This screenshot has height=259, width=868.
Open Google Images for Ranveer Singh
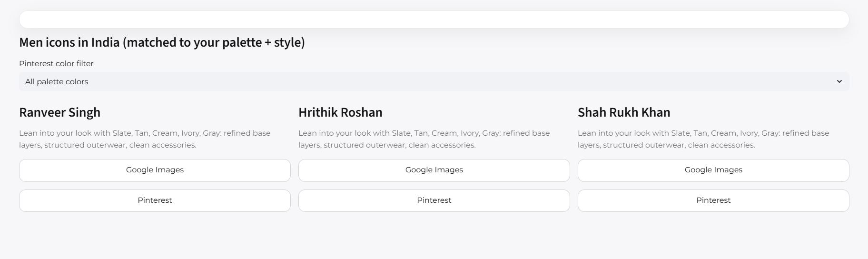tap(155, 170)
